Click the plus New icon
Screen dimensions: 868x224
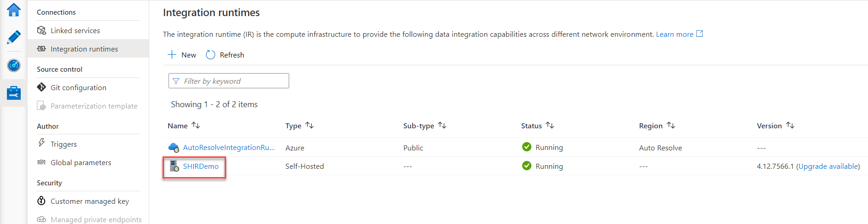[172, 55]
